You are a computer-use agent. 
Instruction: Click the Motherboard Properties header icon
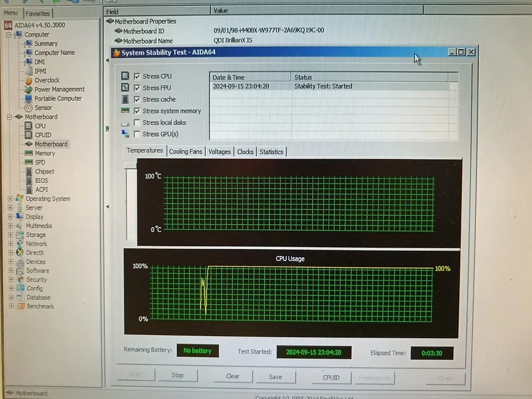coord(110,21)
